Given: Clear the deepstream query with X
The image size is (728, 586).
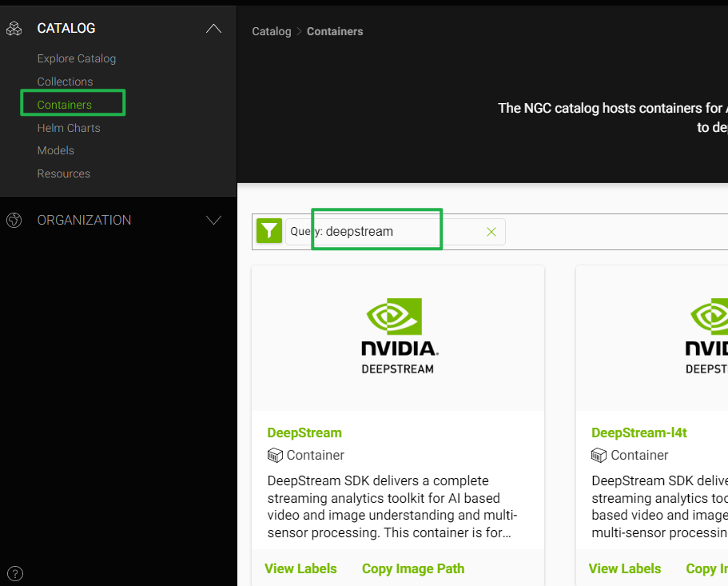Looking at the screenshot, I should [491, 232].
